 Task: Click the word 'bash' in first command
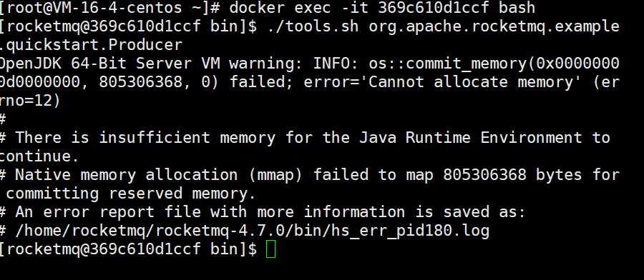(x=517, y=7)
